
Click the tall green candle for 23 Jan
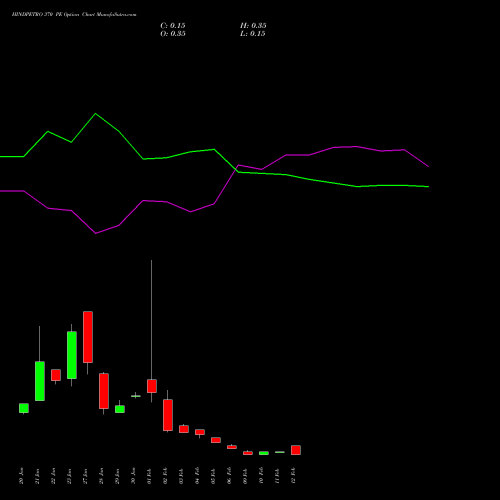pyautogui.click(x=72, y=355)
